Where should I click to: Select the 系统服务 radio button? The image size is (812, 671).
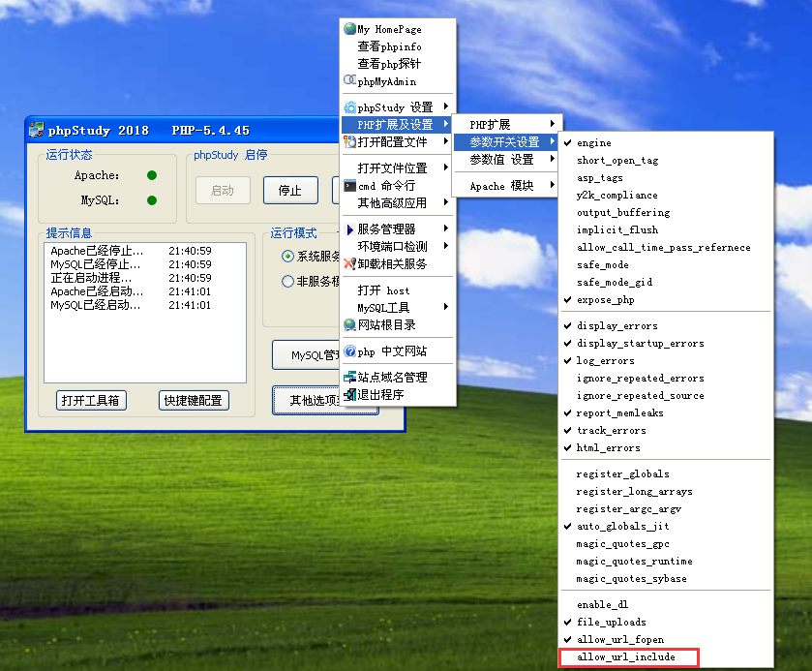click(x=287, y=256)
